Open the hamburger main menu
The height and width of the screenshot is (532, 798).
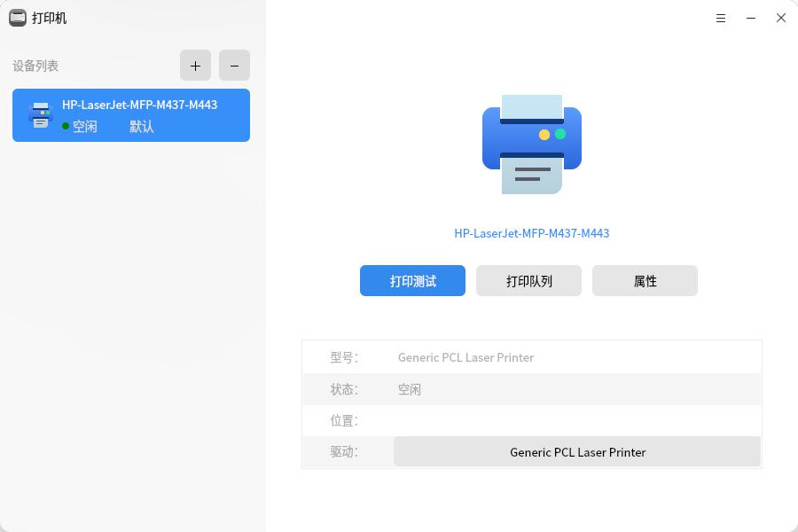pyautogui.click(x=721, y=18)
